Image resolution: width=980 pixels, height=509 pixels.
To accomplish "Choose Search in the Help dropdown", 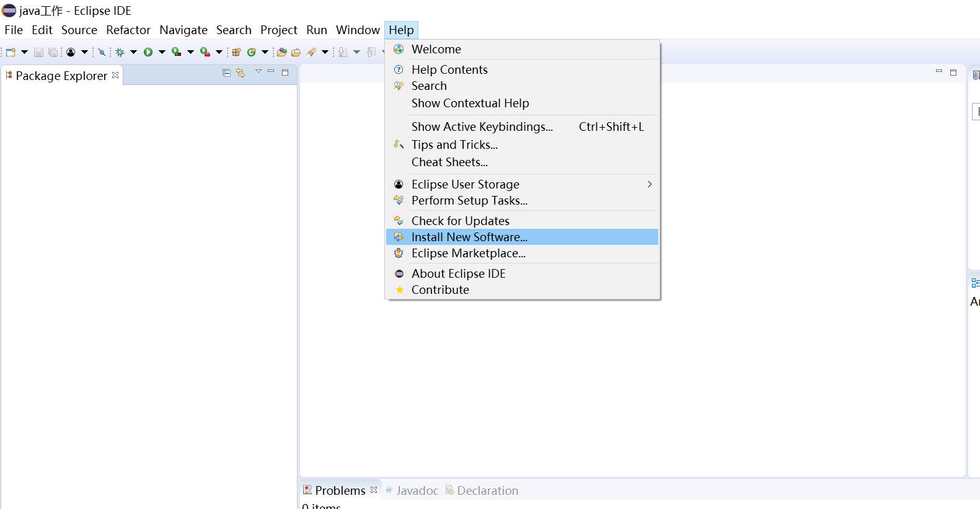I will pos(522,86).
